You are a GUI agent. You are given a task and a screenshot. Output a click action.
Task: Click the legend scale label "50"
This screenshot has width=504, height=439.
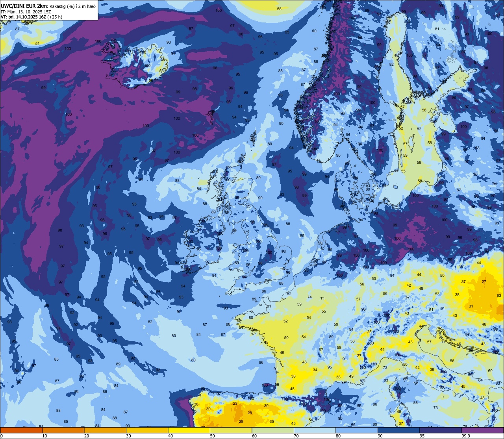tap(212, 436)
